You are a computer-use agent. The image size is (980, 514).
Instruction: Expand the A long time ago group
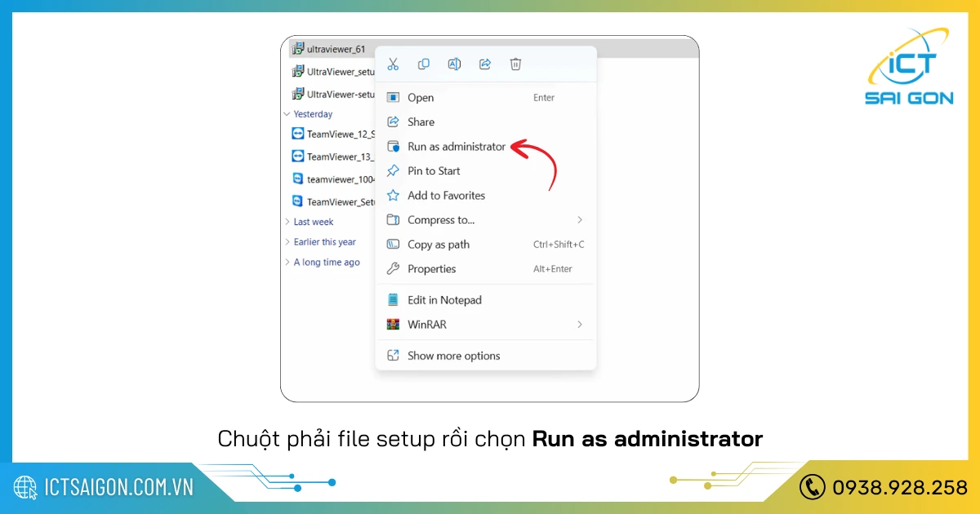tap(287, 263)
